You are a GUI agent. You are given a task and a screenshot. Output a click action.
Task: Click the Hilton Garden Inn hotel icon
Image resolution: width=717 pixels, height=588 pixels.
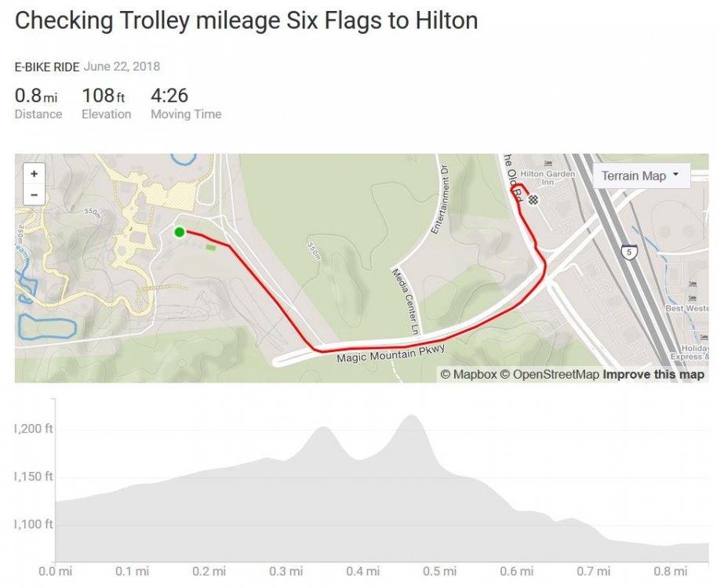[547, 164]
